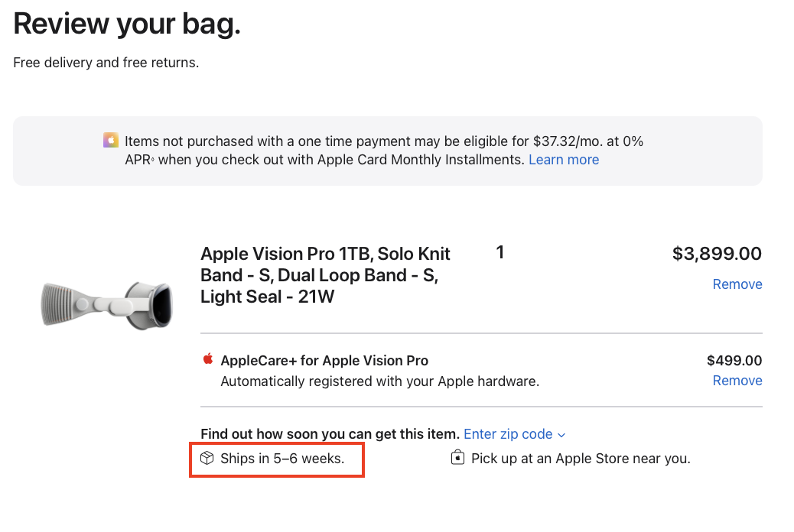Click the Apple Vision Pro product image
Viewport: 794px width, 532px height.
pyautogui.click(x=107, y=305)
